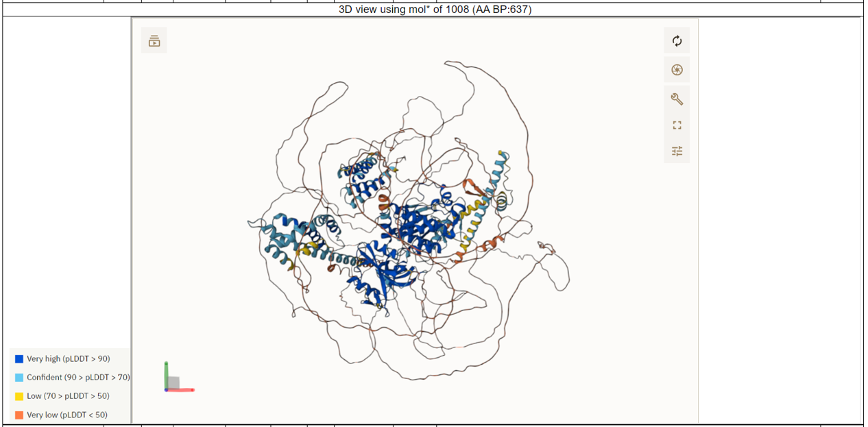Open the animation playback icon at top-left
Viewport: 868px width, 427px height.
[154, 41]
